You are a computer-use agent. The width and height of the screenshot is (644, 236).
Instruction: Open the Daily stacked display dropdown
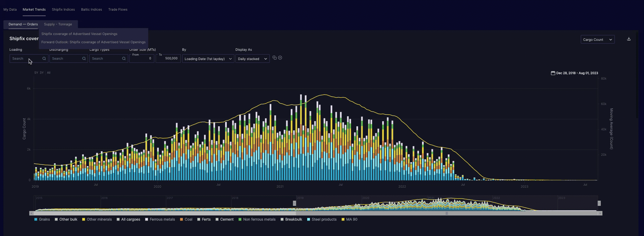[252, 59]
